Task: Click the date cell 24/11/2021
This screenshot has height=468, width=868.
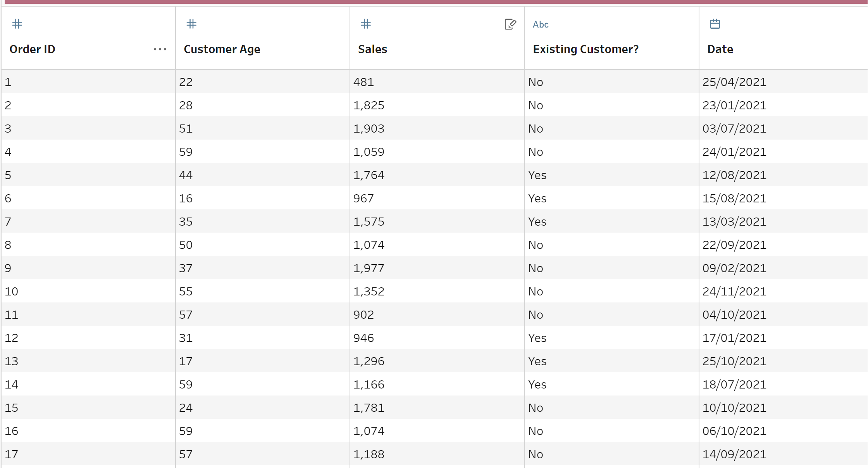Action: 734,292
